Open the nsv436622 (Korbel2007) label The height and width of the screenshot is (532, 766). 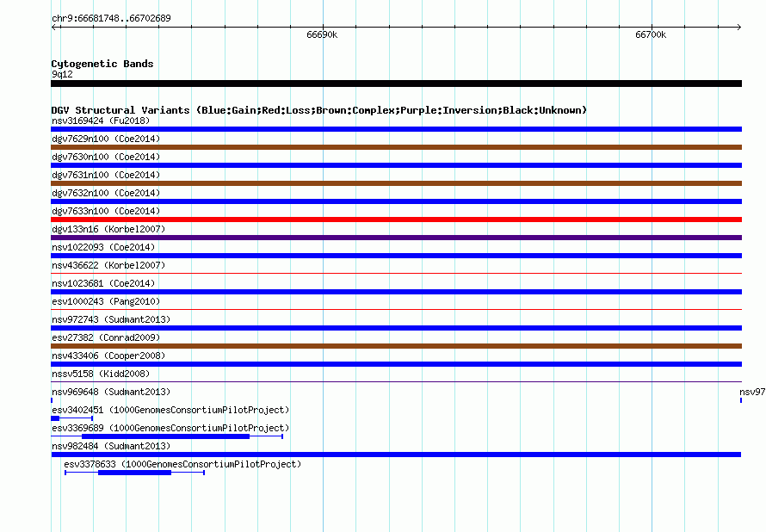pyautogui.click(x=108, y=265)
